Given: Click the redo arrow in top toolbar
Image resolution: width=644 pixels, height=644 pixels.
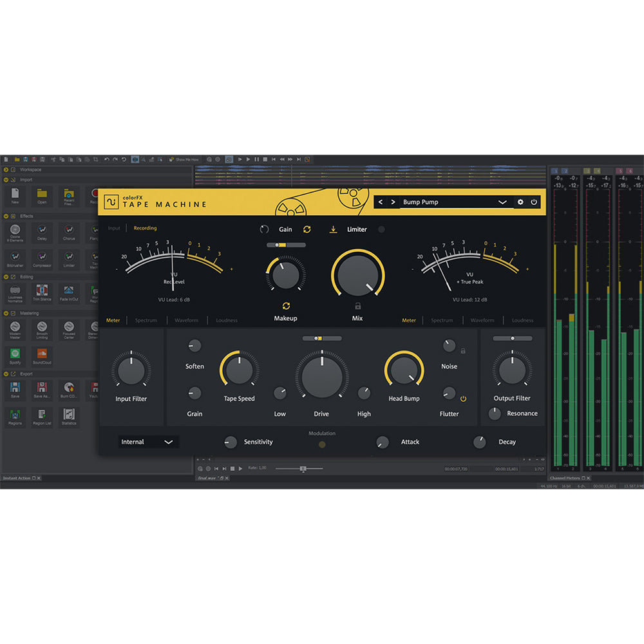Looking at the screenshot, I should tap(115, 159).
